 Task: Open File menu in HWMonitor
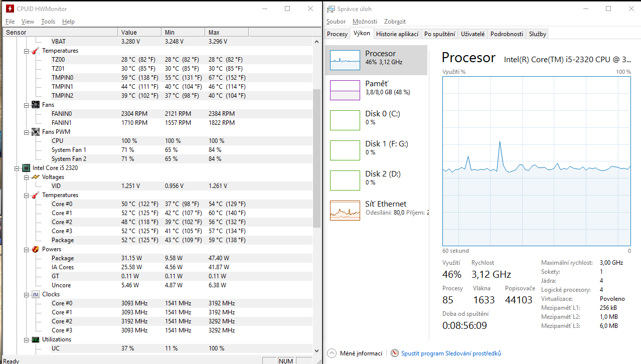pyautogui.click(x=10, y=22)
